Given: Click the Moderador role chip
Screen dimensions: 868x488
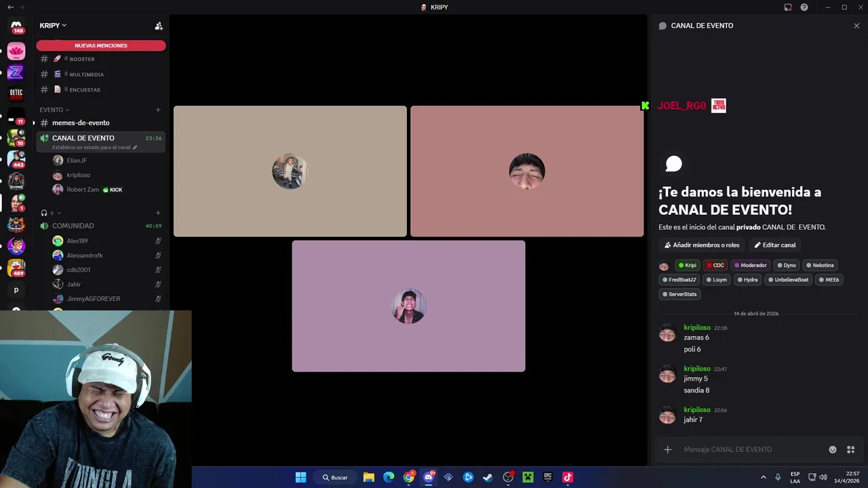Looking at the screenshot, I should pos(750,265).
